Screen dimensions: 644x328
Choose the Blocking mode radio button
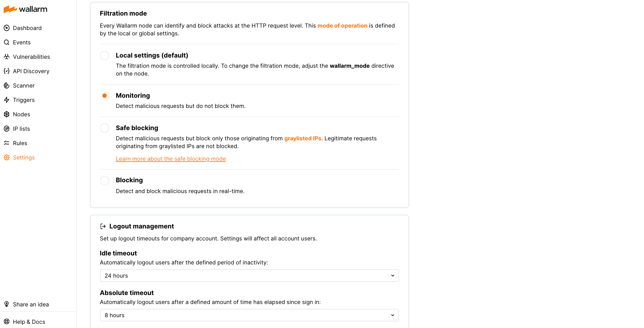point(105,181)
